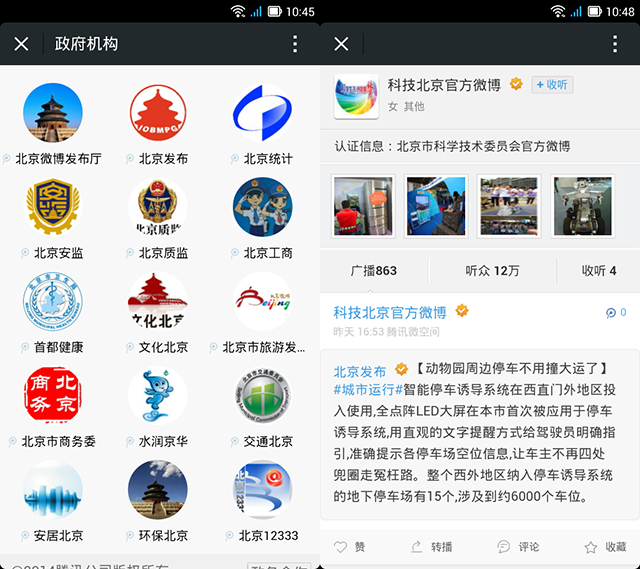Select the 北京安监 badge icon

coord(53,207)
